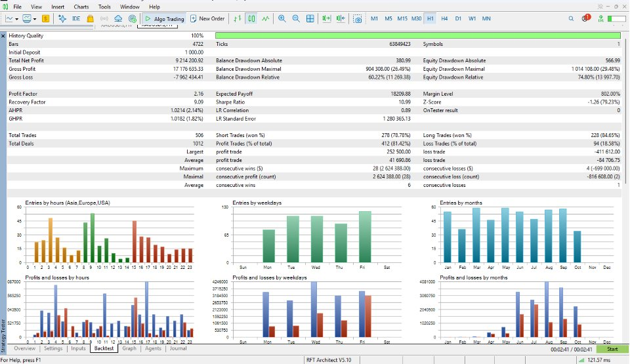Click the green Start button
Screen dimensions: 630x364
[x=612, y=349]
